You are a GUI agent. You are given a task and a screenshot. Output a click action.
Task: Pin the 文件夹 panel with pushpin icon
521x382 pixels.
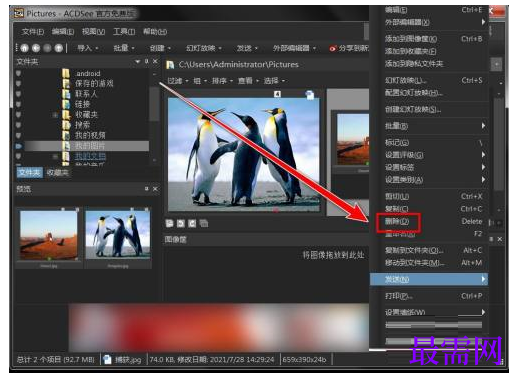point(146,61)
